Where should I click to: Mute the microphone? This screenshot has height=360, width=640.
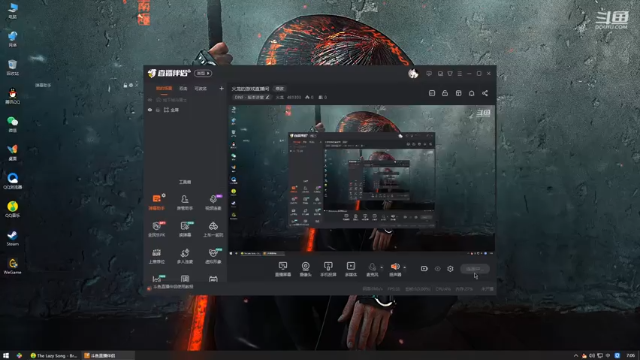pyautogui.click(x=372, y=269)
